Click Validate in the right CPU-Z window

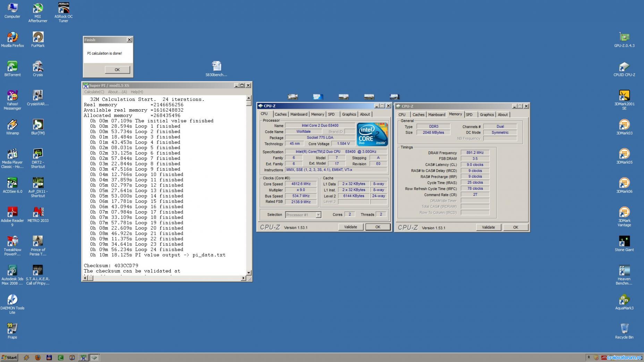pyautogui.click(x=488, y=227)
